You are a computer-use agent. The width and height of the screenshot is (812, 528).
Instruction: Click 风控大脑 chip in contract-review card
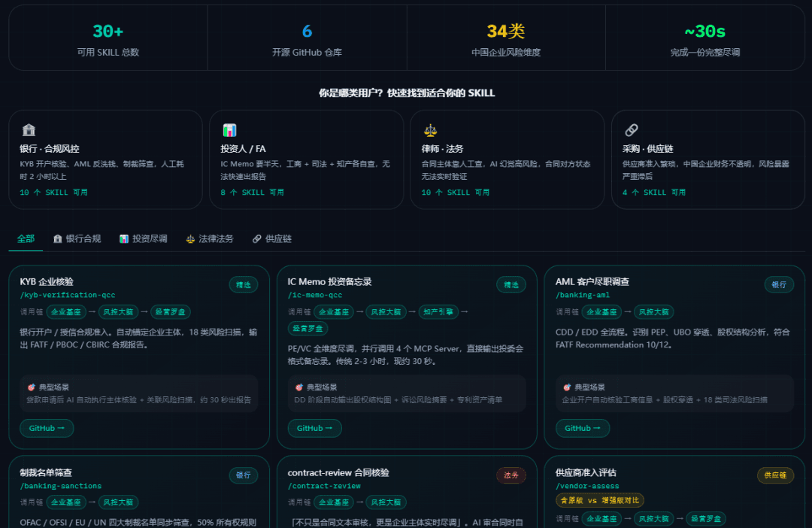386,502
